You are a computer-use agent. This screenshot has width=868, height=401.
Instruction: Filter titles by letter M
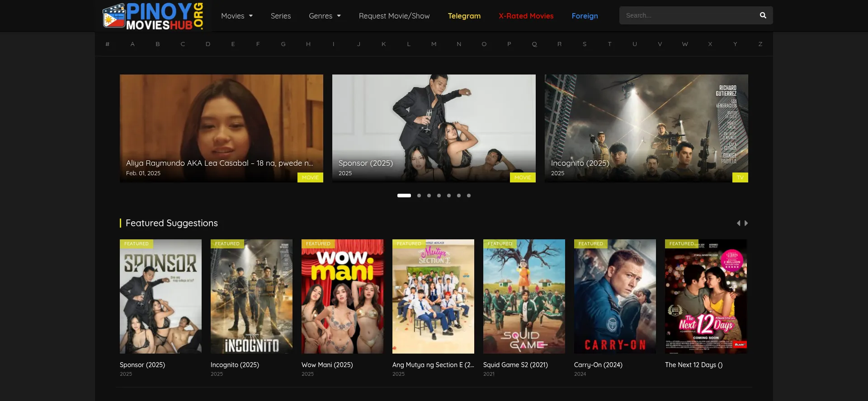tap(434, 44)
